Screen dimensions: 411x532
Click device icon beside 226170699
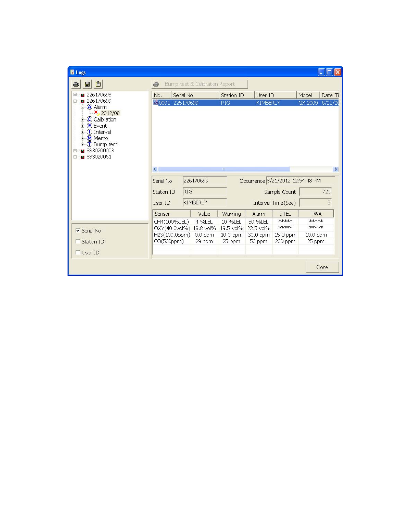[83, 101]
